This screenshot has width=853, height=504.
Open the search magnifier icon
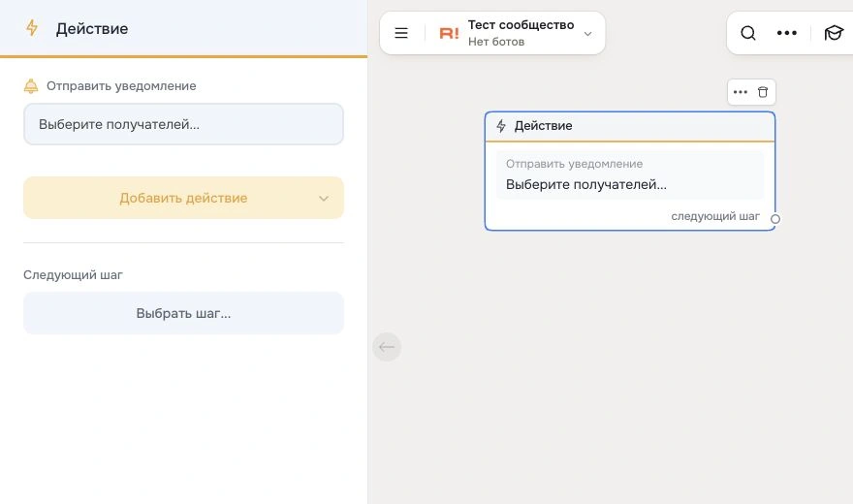(x=748, y=33)
